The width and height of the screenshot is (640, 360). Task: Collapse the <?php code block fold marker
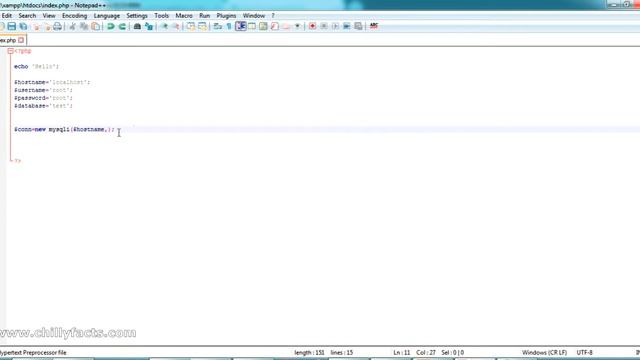(11, 51)
